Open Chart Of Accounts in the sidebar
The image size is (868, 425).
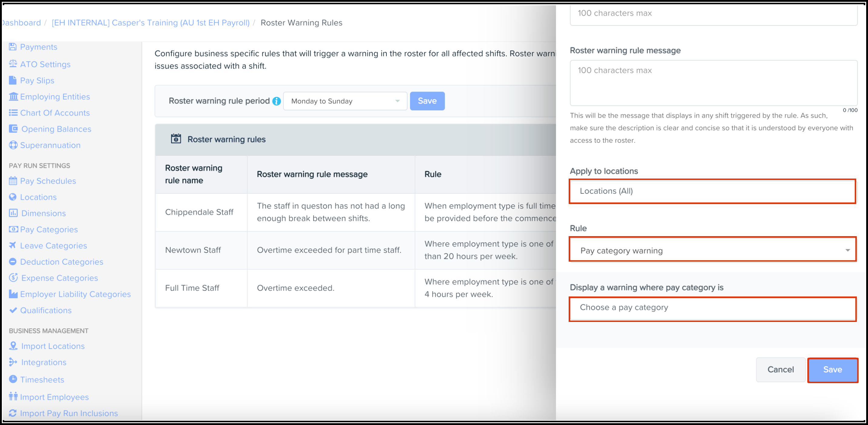pyautogui.click(x=55, y=113)
